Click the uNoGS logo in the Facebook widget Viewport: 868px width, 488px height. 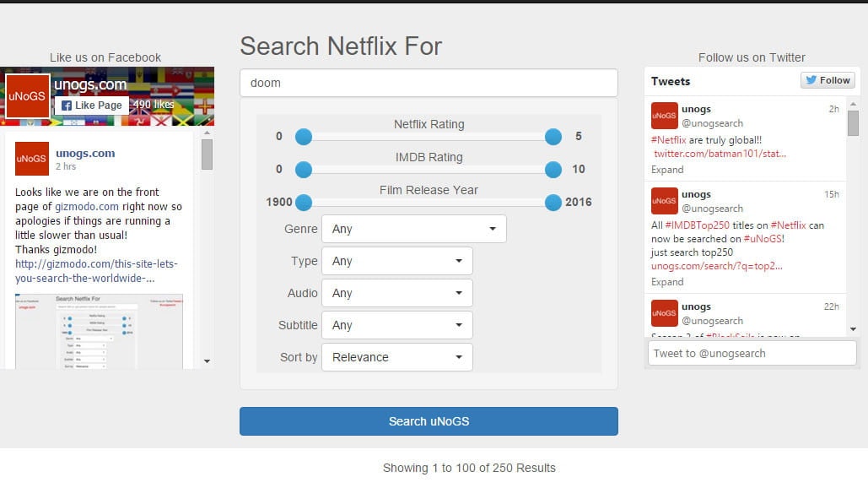tap(26, 95)
